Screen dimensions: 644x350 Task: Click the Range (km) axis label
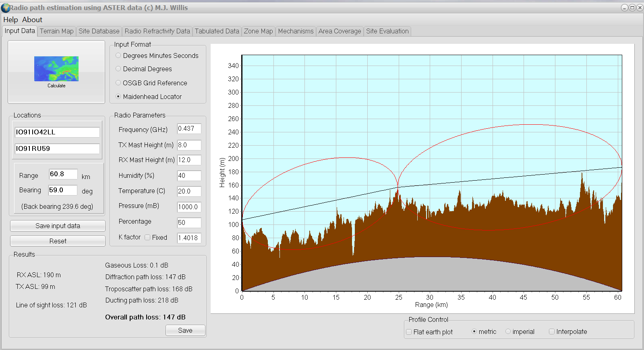tap(431, 305)
